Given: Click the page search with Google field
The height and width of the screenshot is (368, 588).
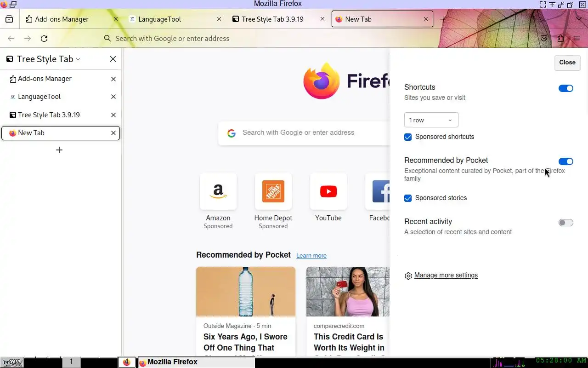Looking at the screenshot, I should coord(304,133).
